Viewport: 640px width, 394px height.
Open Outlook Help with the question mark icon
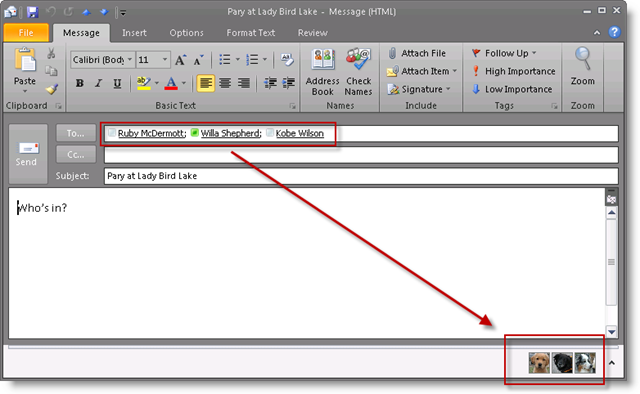(614, 32)
